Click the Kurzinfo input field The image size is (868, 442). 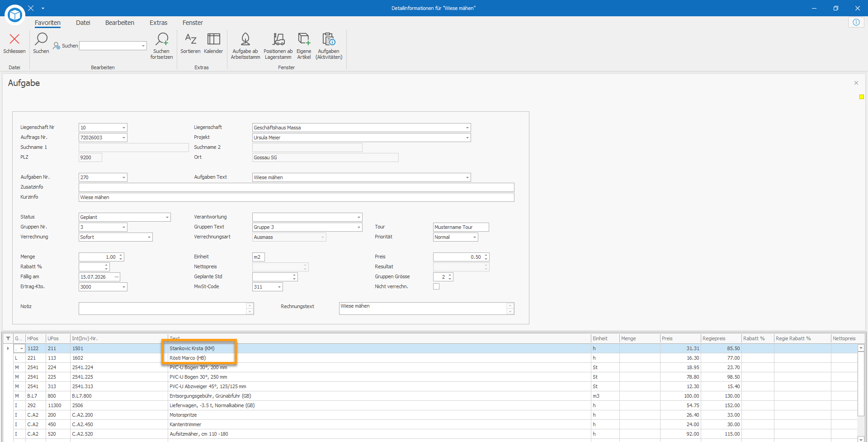click(297, 197)
